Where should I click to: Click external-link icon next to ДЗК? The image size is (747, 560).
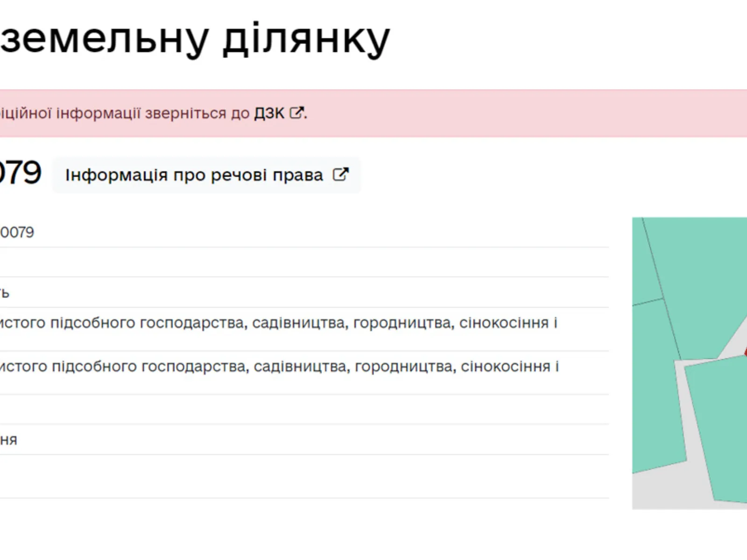click(x=296, y=112)
